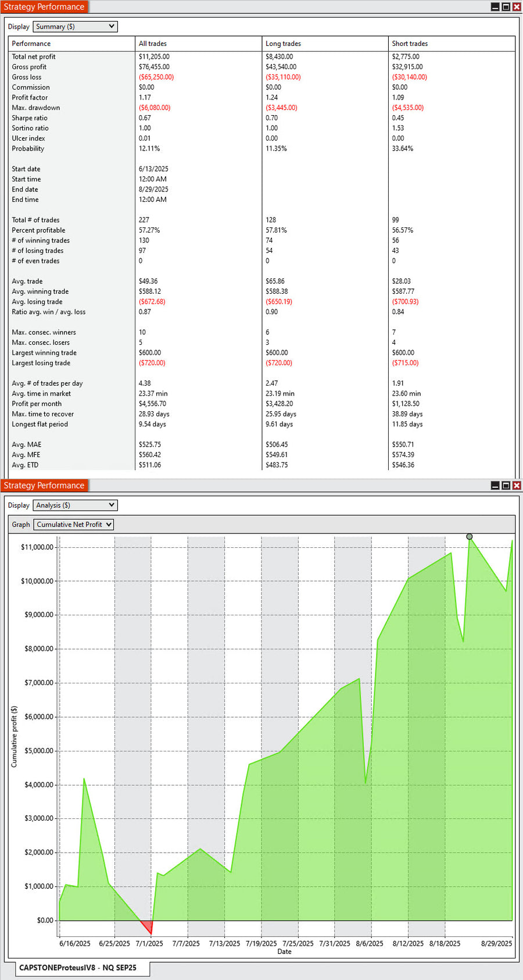Image resolution: width=523 pixels, height=980 pixels.
Task: Maximize the lower Strategy Performance window
Action: point(506,486)
